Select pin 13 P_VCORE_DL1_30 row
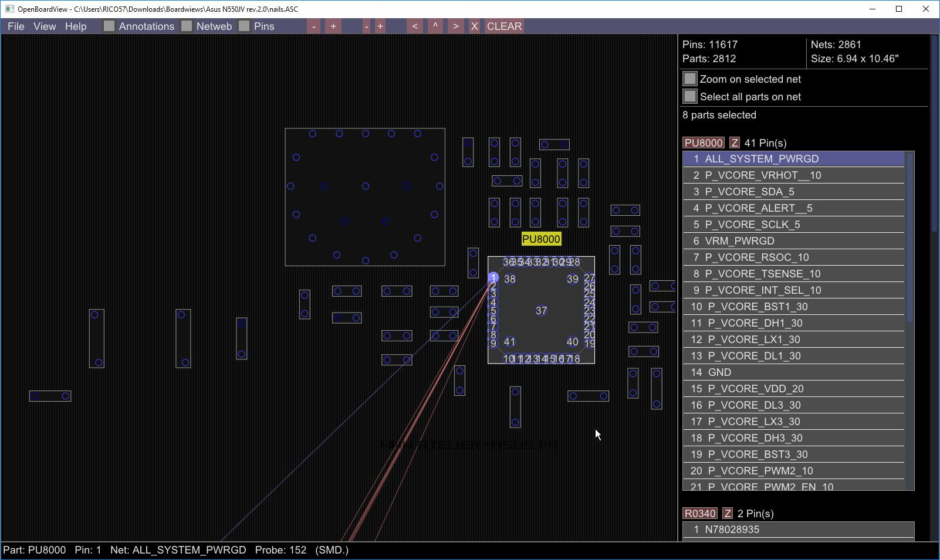Viewport: 940px width, 560px height. [794, 356]
